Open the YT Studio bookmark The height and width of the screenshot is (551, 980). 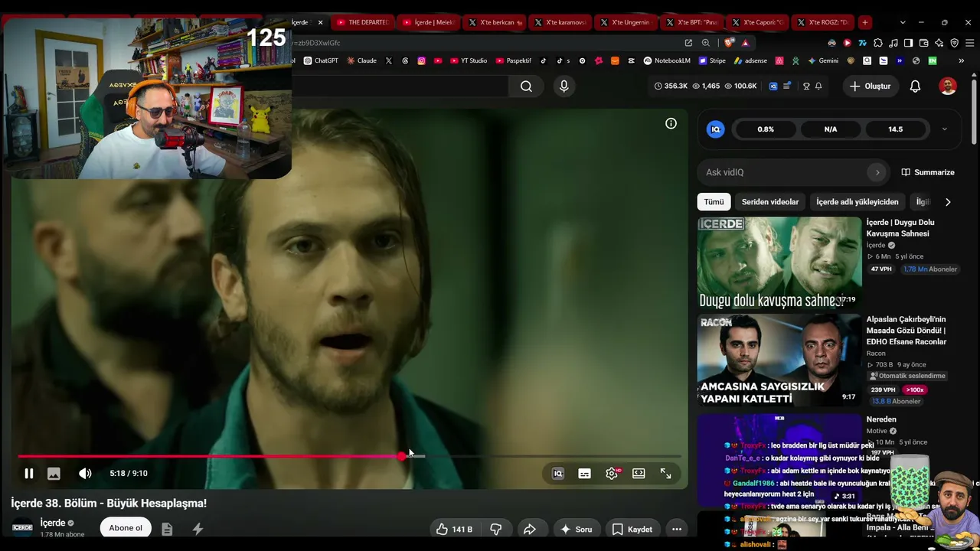pos(469,60)
